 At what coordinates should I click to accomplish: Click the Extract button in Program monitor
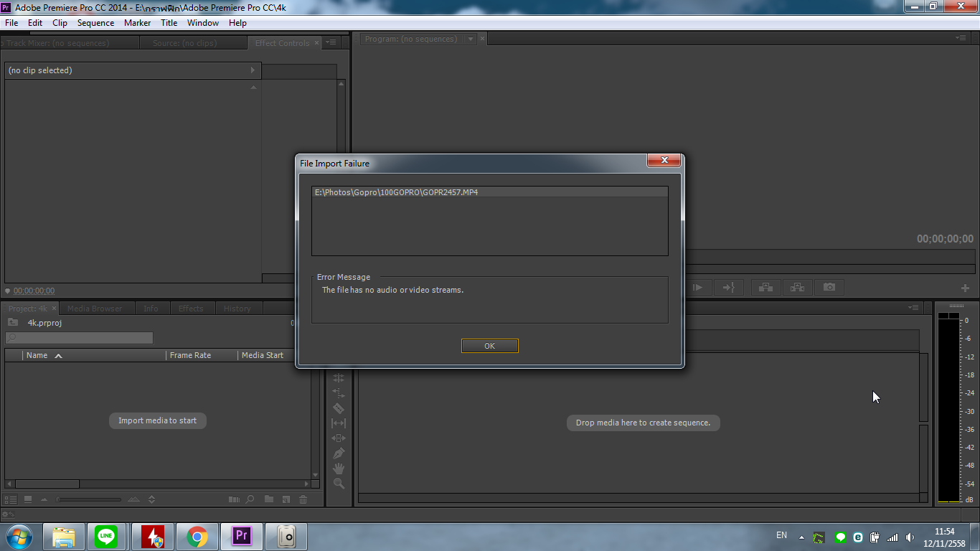coord(797,287)
